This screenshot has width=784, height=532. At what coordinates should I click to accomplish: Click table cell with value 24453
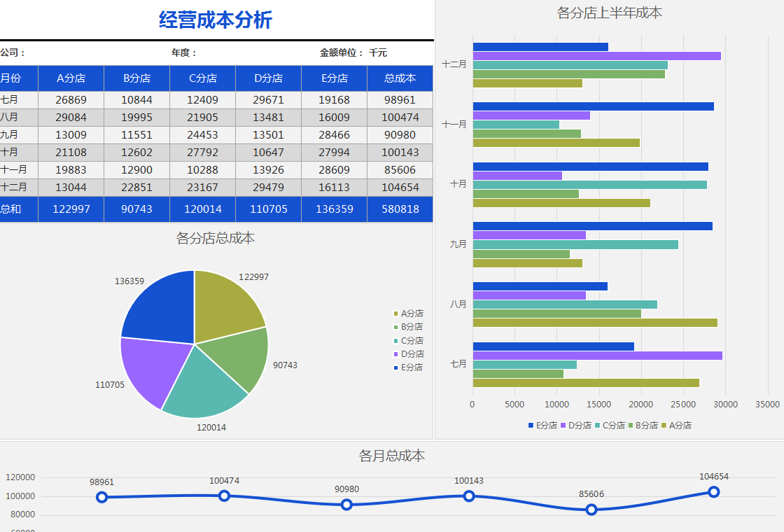click(x=202, y=135)
